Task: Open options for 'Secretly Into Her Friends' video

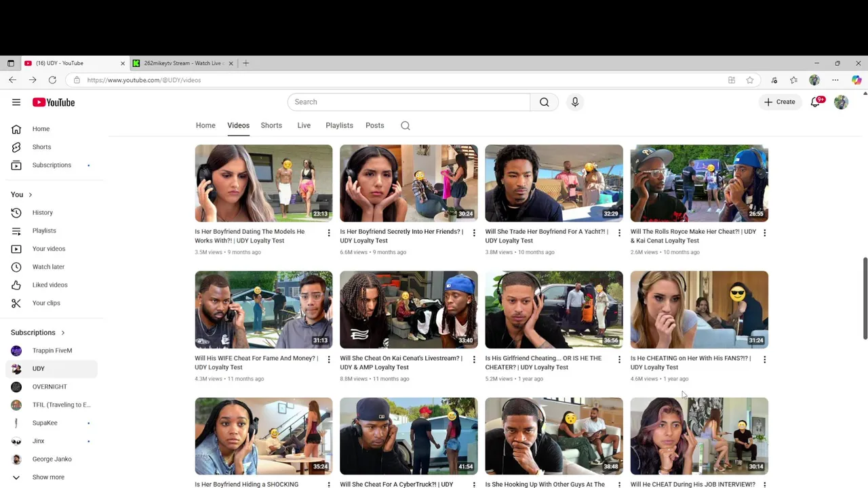Action: [x=474, y=232]
